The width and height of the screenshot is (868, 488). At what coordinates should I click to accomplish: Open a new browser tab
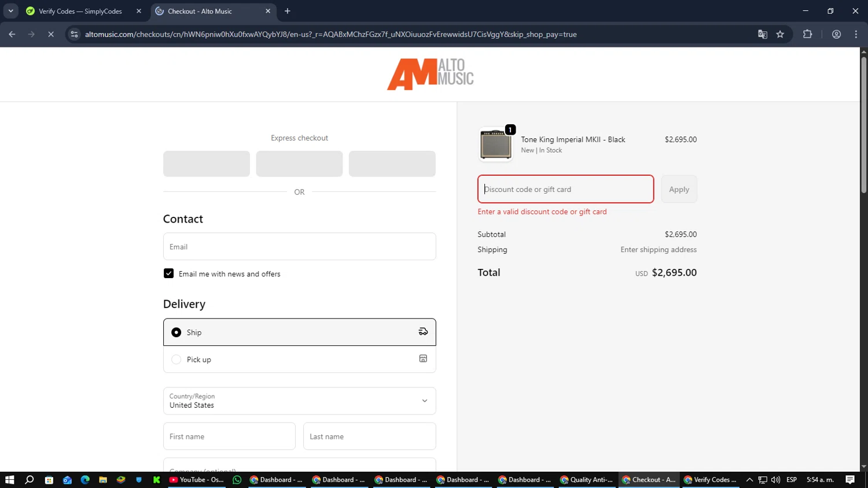(288, 11)
